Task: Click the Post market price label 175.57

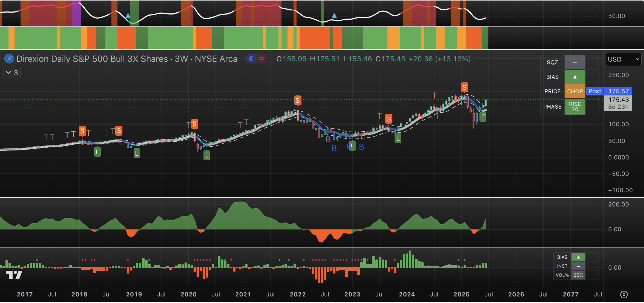Action: coord(618,91)
